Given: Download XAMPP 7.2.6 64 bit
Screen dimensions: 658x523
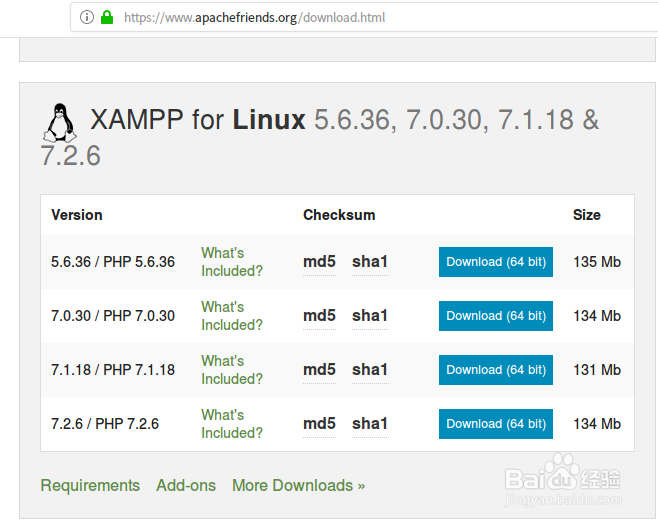Looking at the screenshot, I should 496,424.
